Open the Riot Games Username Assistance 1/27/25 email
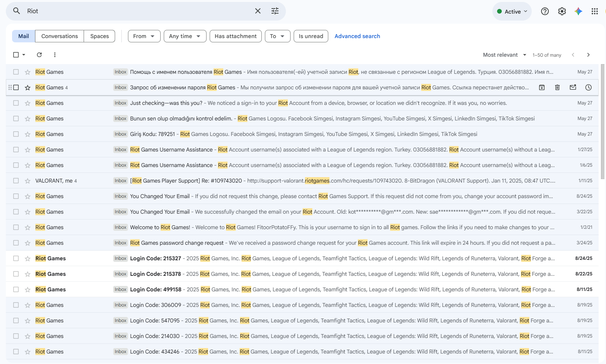 tap(302, 150)
